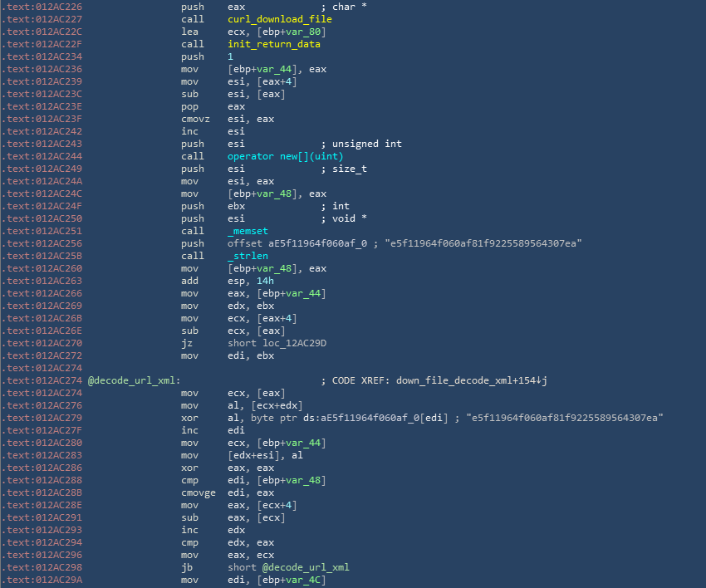Click the curl_download_file call target
The width and height of the screenshot is (706, 588).
coord(279,19)
